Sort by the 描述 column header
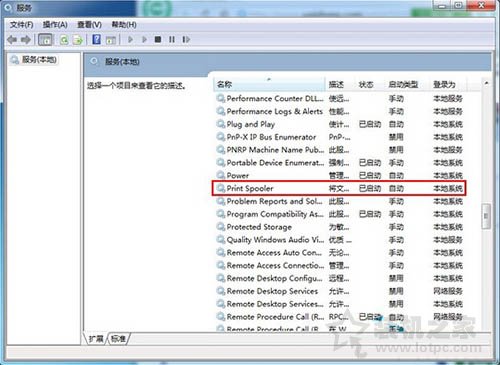Viewport: 500px width, 365px height. pyautogui.click(x=340, y=84)
